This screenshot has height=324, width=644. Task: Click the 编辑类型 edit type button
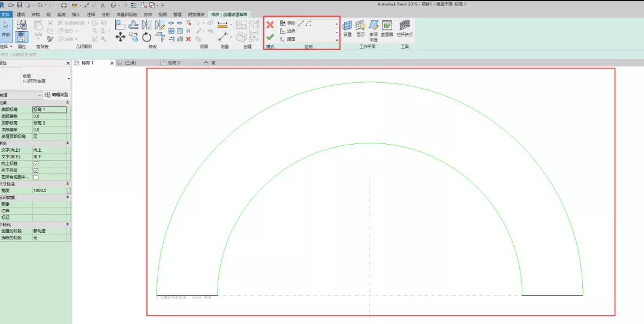(x=57, y=95)
